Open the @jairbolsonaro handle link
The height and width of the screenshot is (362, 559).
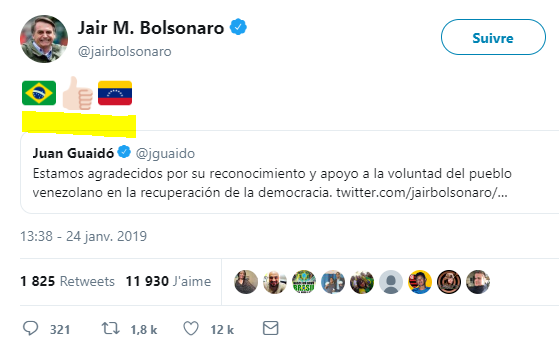(x=125, y=52)
